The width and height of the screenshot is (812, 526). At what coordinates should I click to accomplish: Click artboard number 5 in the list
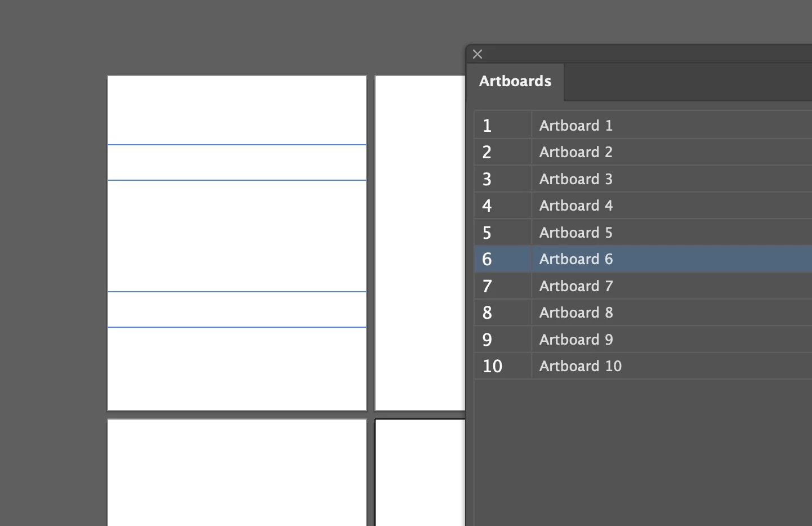(487, 233)
